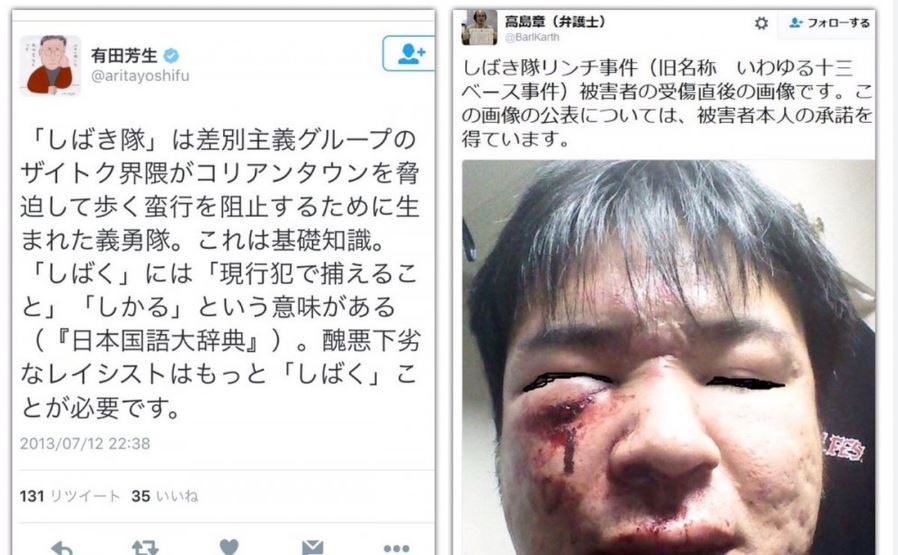Click the display name 高島章（弁護士）
Viewport: 898px width, 555px height.
(554, 22)
